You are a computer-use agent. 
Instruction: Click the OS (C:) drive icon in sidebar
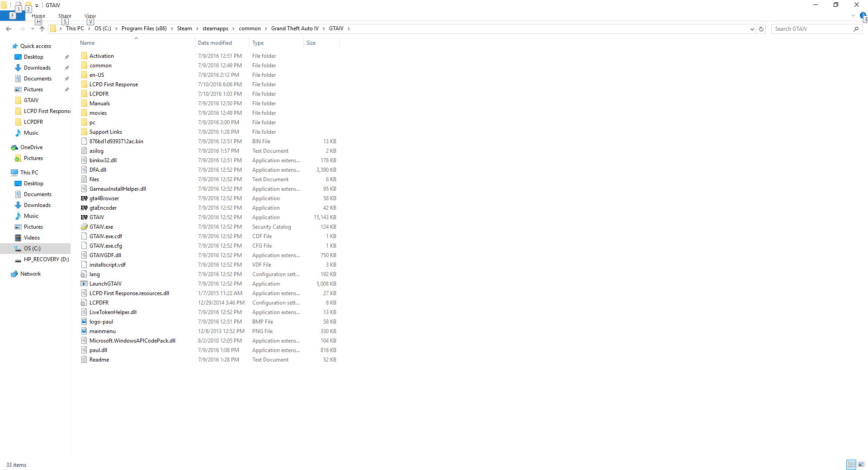[x=18, y=249]
